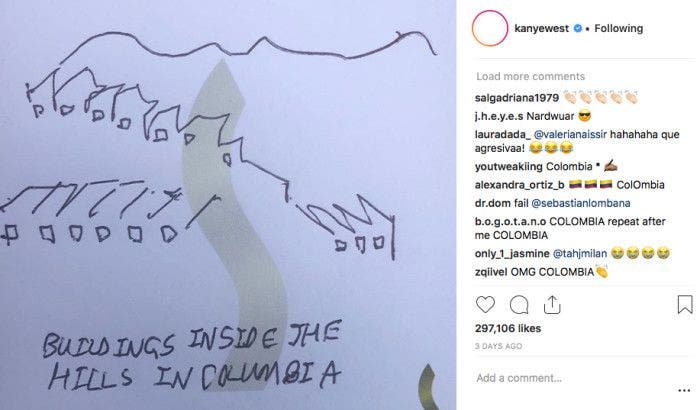The image size is (700, 410).
Task: Expand Load more comments
Action: pos(530,76)
